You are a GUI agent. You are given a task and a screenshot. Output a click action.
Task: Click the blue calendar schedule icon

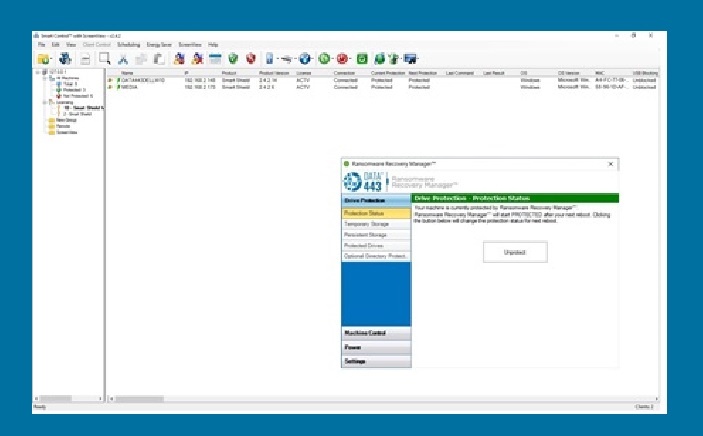coord(215,59)
